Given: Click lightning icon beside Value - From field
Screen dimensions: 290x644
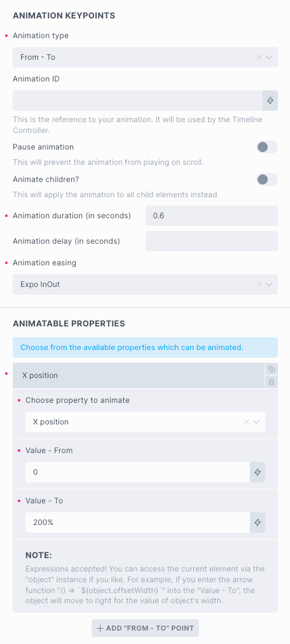Looking at the screenshot, I should click(x=258, y=472).
